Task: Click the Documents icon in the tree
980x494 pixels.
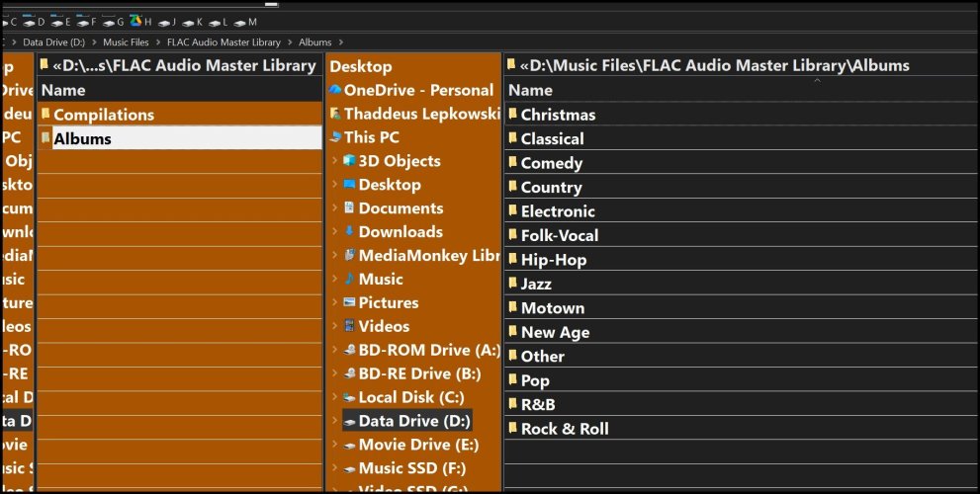Action: click(349, 207)
